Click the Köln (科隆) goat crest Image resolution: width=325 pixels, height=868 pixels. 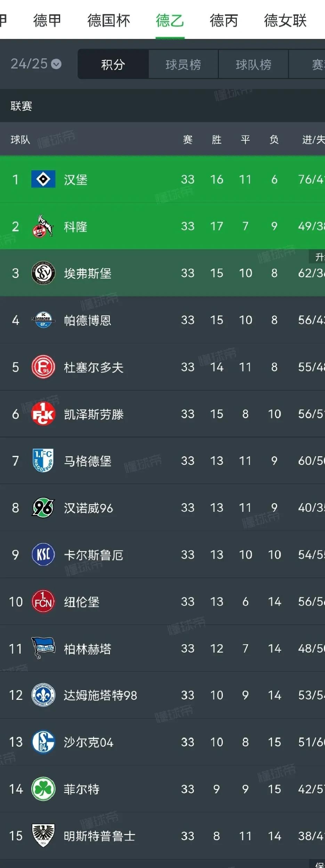tap(43, 226)
